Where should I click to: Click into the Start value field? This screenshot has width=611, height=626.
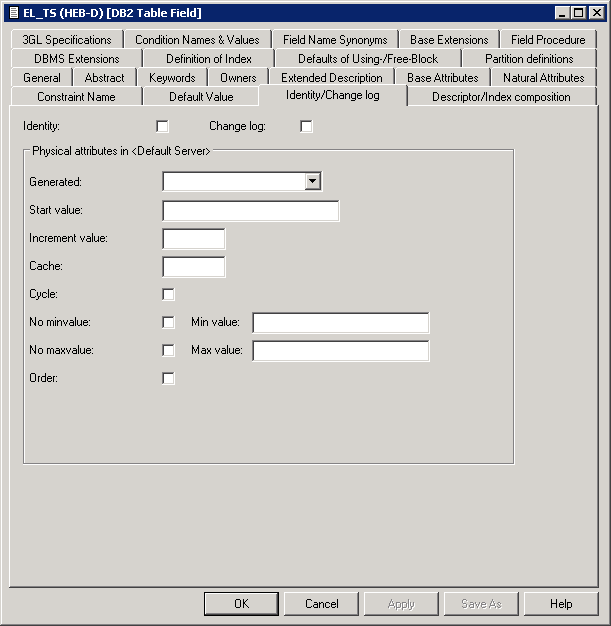pos(250,210)
